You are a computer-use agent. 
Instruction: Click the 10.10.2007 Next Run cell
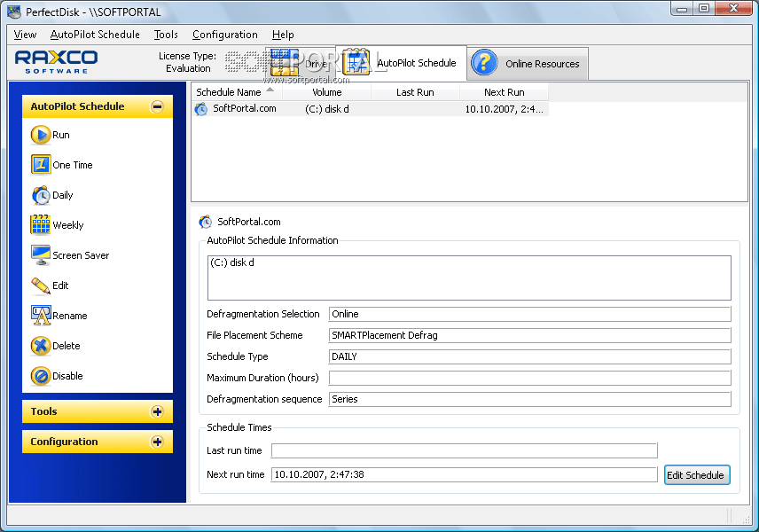pos(504,109)
